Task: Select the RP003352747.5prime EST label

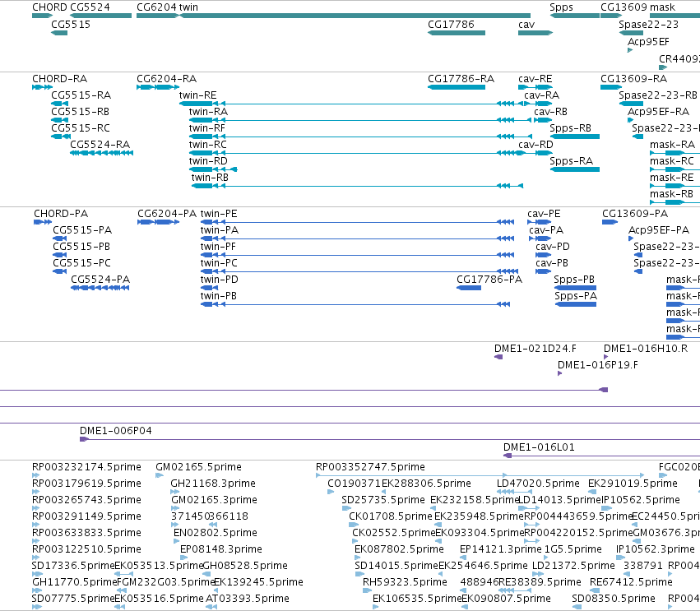Action: (x=370, y=467)
